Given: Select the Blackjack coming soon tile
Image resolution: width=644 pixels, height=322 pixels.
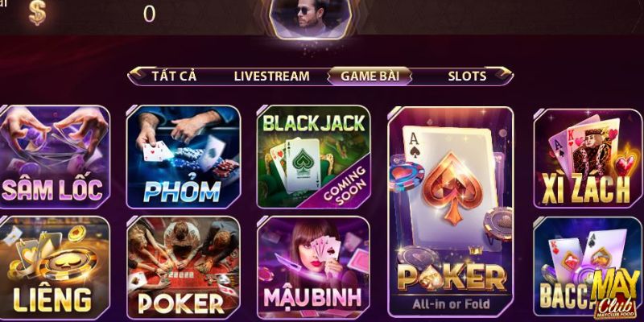Looking at the screenshot, I should (314, 157).
